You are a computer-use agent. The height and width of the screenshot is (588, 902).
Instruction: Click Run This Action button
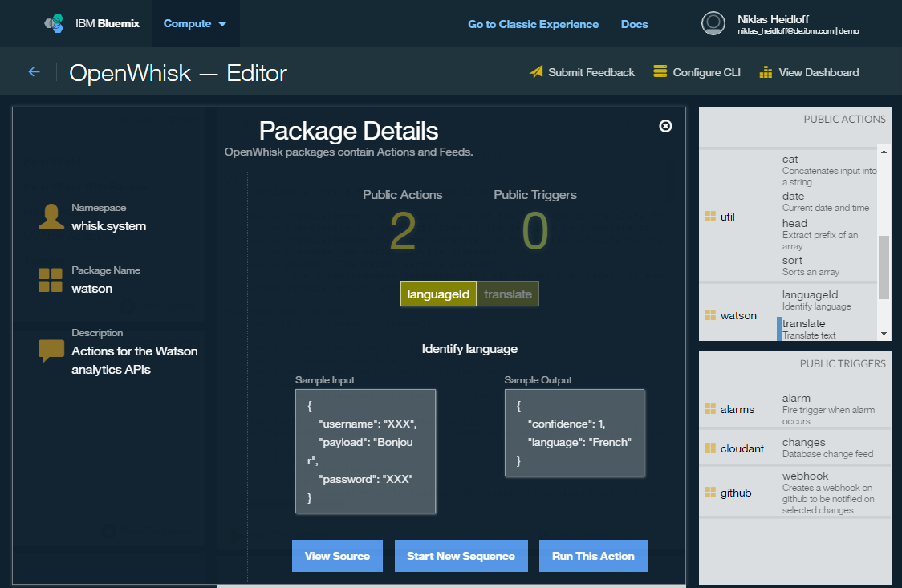point(593,556)
